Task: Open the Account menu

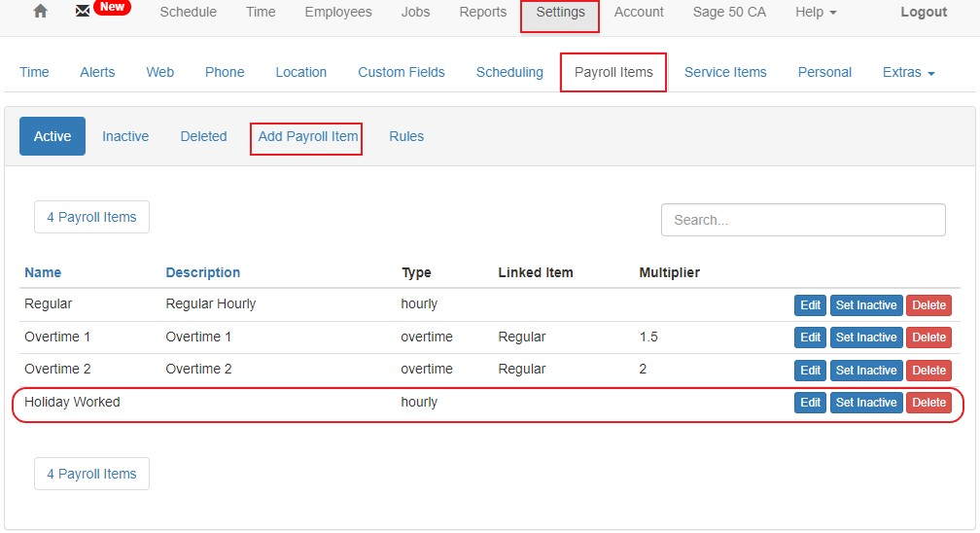Action: pyautogui.click(x=639, y=12)
